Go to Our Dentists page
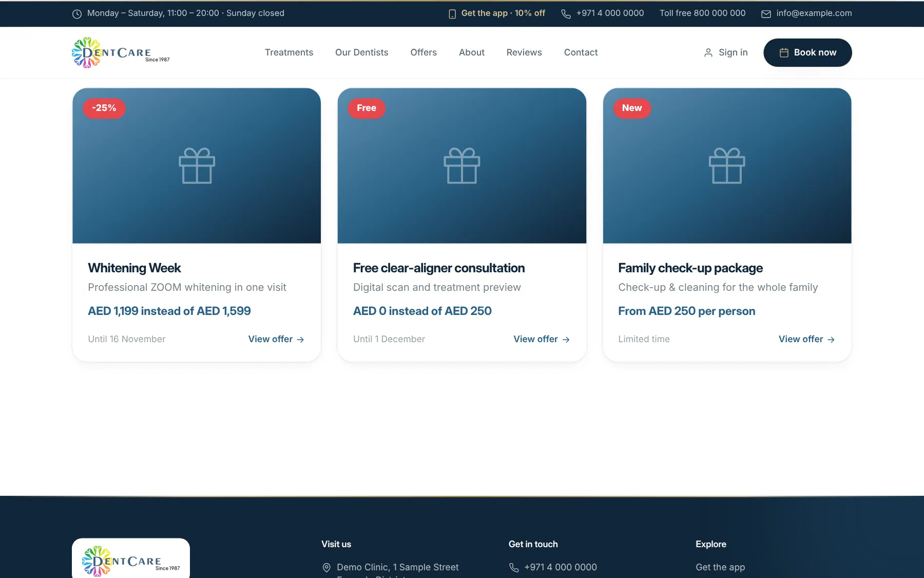The width and height of the screenshot is (924, 578). tap(362, 52)
